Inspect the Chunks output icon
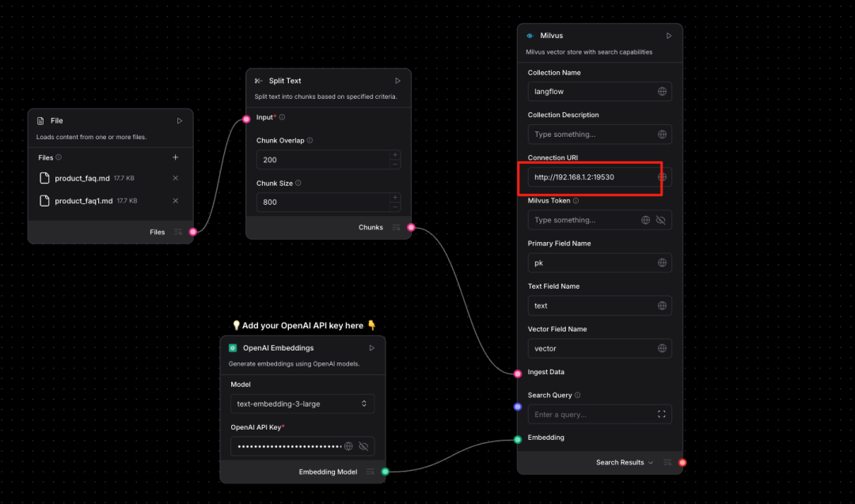The height and width of the screenshot is (504, 855). pos(396,228)
